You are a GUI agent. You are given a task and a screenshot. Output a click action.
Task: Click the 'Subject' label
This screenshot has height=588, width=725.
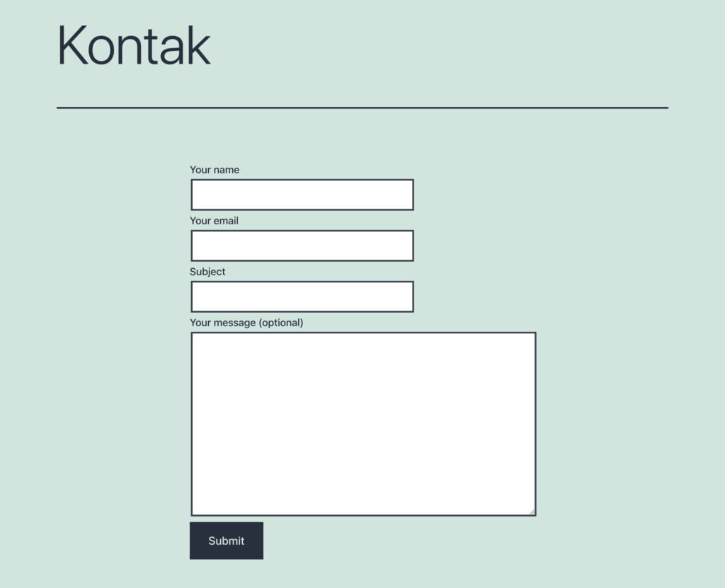207,272
